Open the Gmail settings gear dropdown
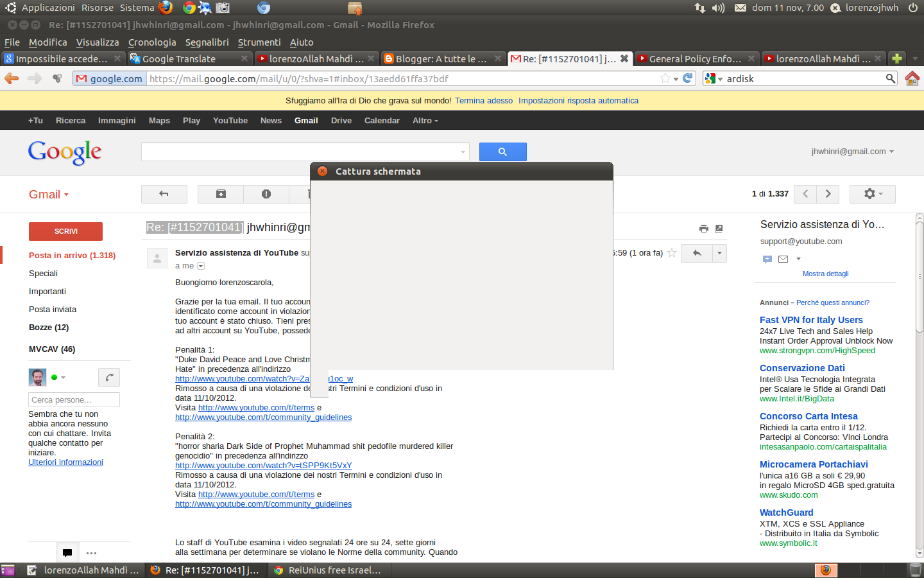The image size is (924, 578). click(872, 194)
